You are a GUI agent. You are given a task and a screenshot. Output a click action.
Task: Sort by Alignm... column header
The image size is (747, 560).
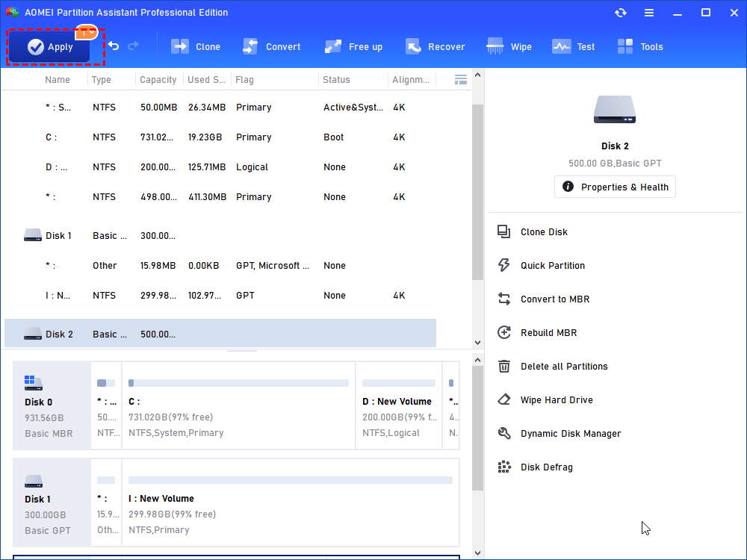411,80
